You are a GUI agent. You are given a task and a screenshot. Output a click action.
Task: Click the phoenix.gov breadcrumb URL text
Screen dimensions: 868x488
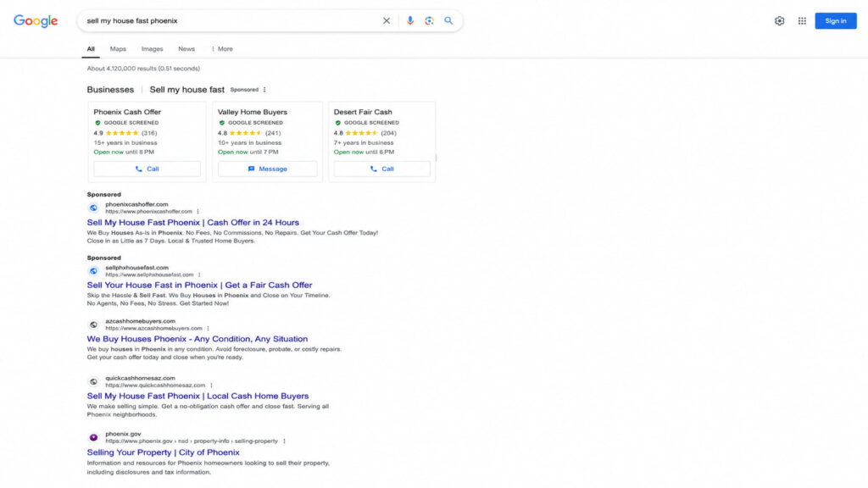(x=192, y=441)
